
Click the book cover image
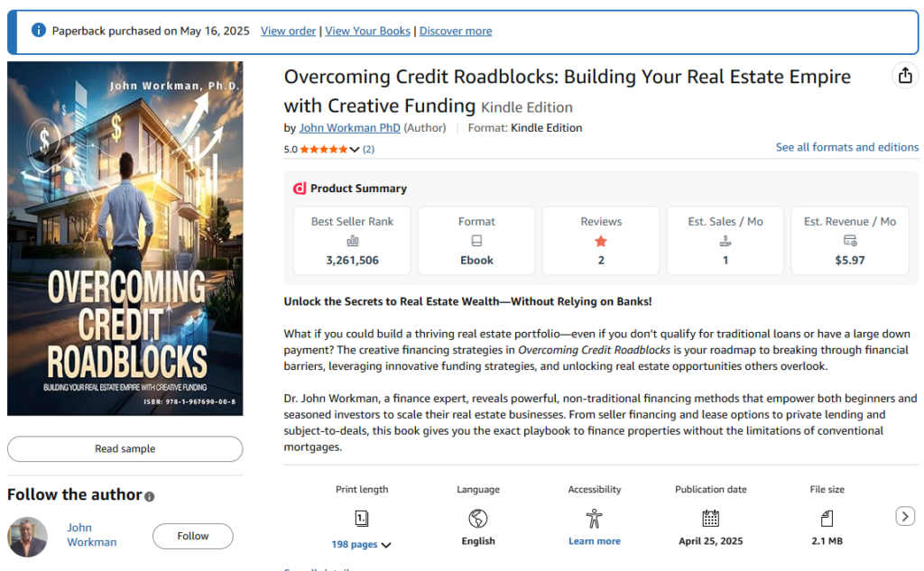125,238
